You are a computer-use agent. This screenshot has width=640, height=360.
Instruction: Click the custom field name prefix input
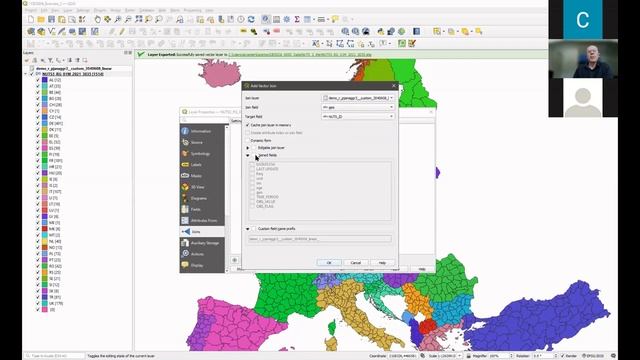[320, 239]
